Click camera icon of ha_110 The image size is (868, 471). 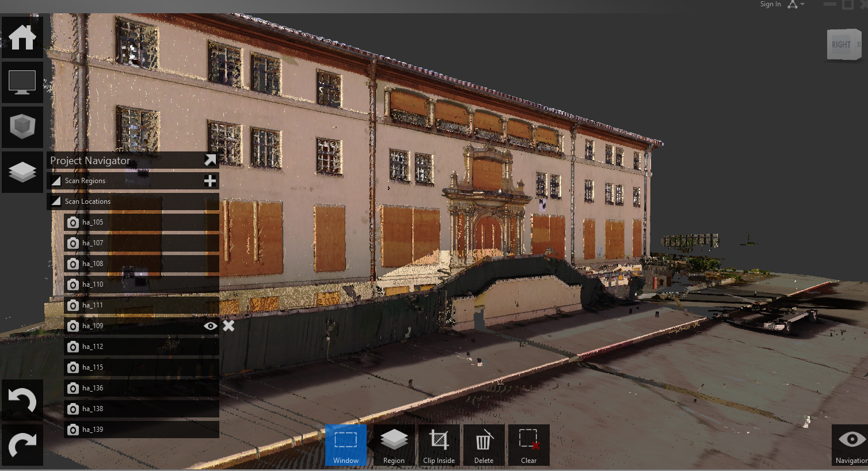(x=73, y=284)
